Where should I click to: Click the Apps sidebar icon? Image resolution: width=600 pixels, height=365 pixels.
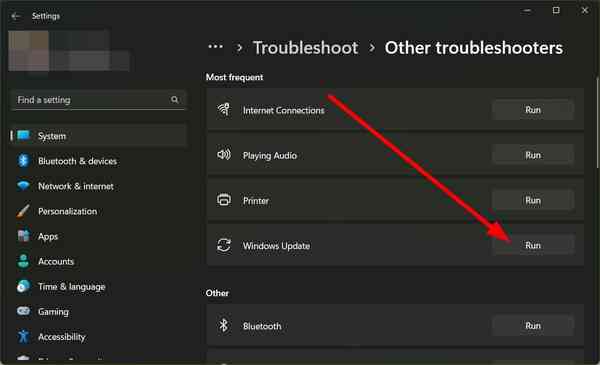tap(23, 236)
